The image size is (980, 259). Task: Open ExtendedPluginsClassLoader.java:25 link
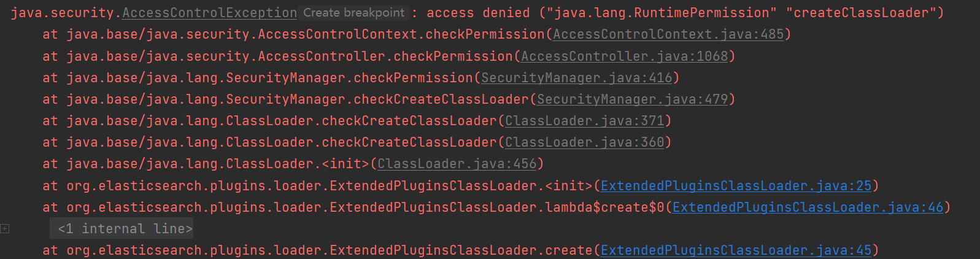(x=736, y=186)
